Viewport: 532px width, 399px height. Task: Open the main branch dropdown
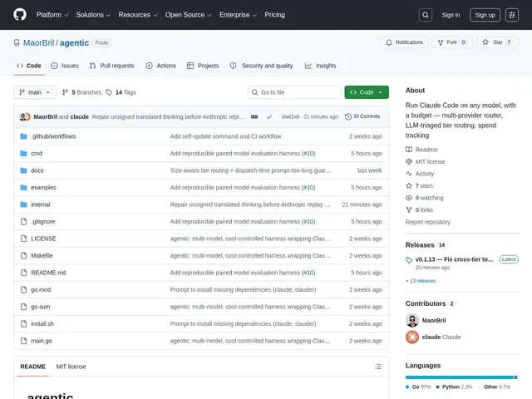tap(35, 92)
